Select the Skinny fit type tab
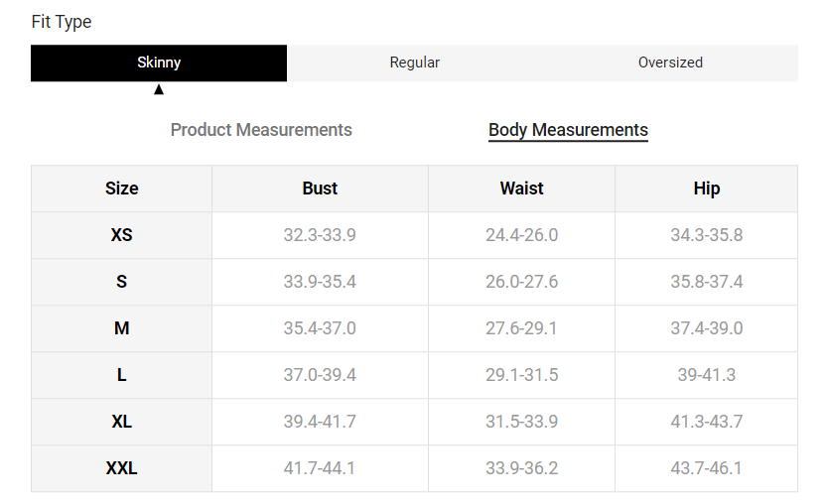 coord(159,63)
